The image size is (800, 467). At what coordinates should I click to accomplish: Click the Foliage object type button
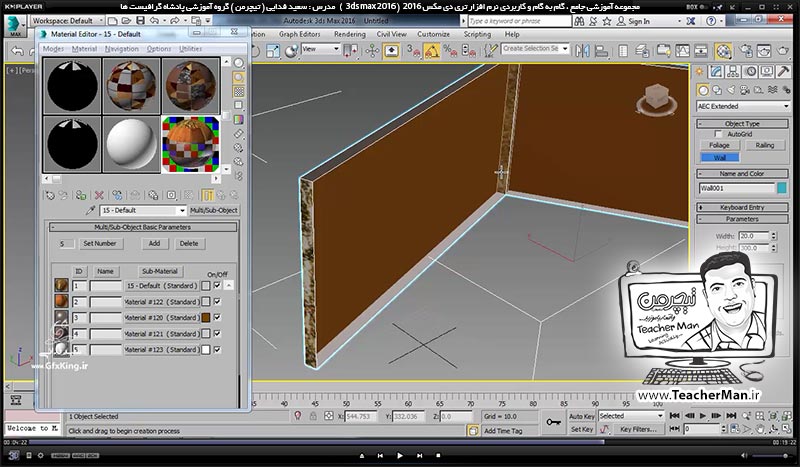pyautogui.click(x=719, y=145)
